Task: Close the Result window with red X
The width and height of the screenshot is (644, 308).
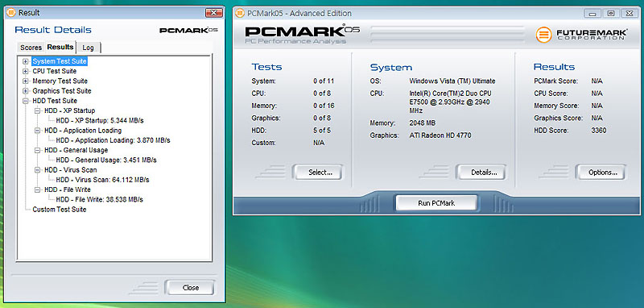Action: point(213,13)
